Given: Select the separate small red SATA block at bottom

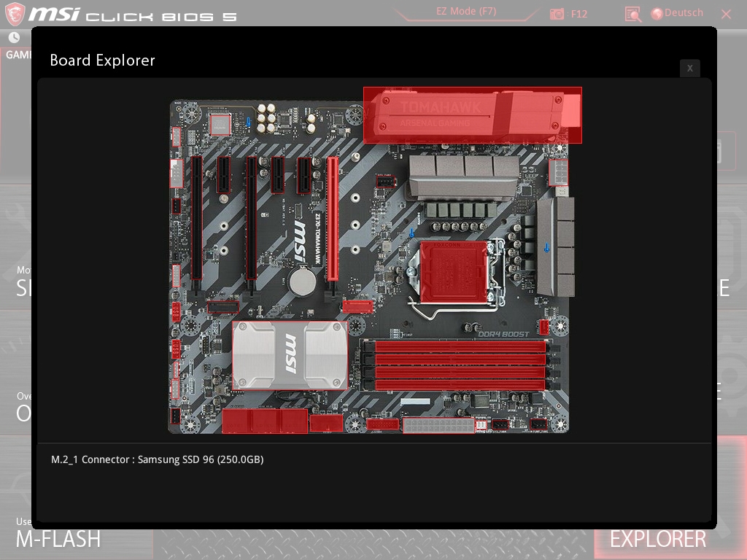Looking at the screenshot, I should [326, 423].
